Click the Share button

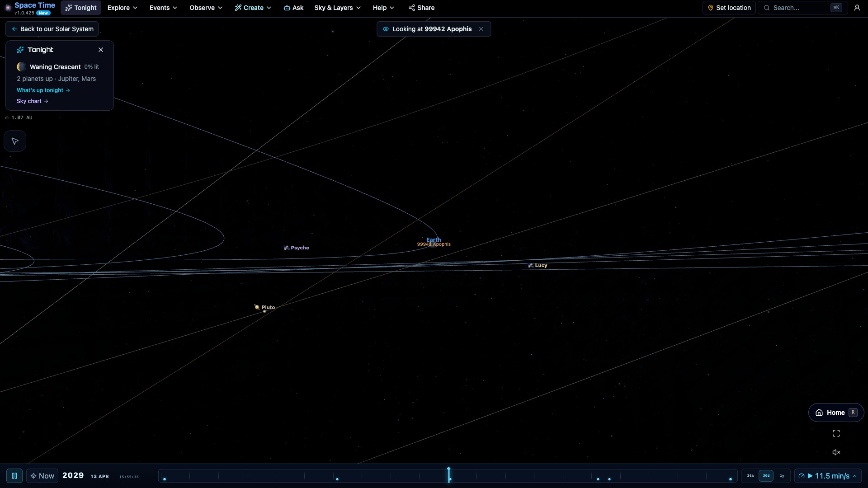[421, 8]
